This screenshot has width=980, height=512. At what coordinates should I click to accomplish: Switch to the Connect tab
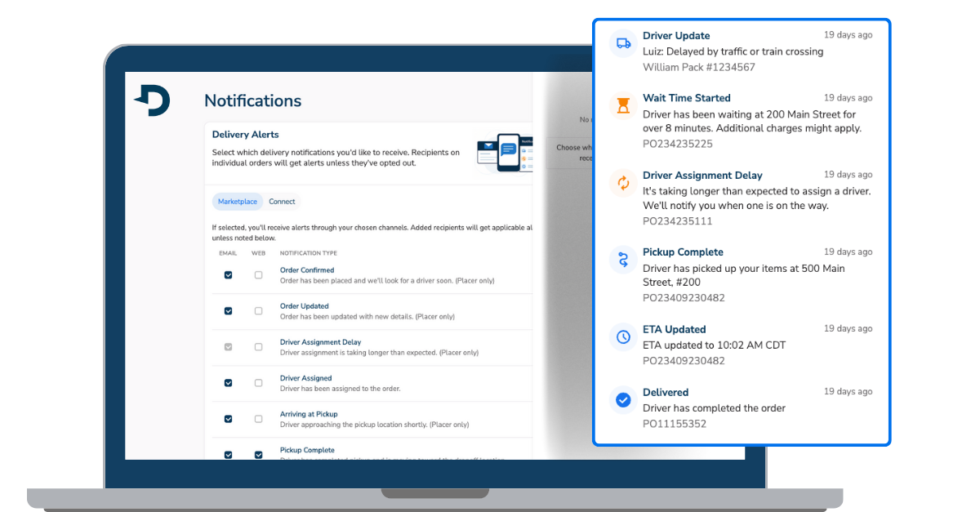point(282,201)
